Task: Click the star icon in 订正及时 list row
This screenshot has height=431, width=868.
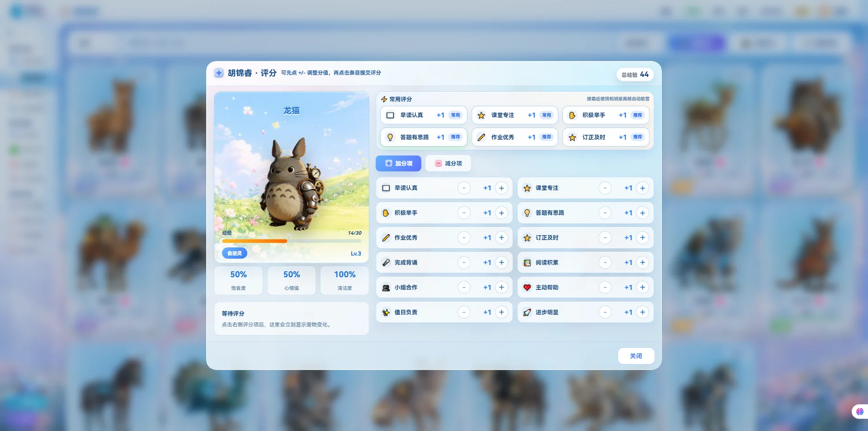Action: coord(527,238)
